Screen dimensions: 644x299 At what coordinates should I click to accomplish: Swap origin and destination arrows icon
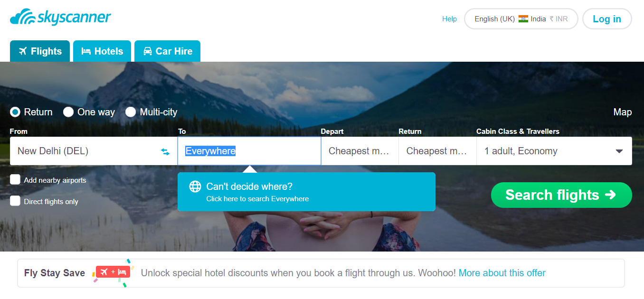coord(165,151)
